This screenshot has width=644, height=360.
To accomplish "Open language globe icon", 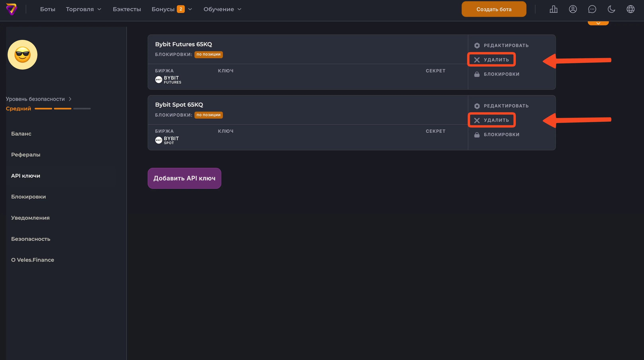I will click(x=630, y=9).
